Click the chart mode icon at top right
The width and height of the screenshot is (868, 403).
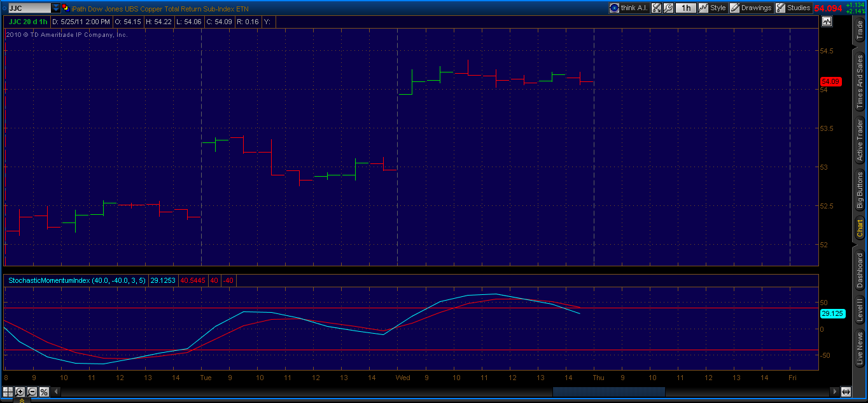pos(827,21)
